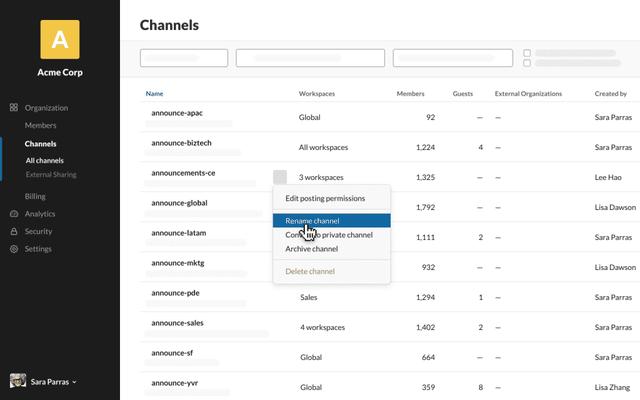The width and height of the screenshot is (640, 400).
Task: Choose Archive channel in the menu
Action: click(x=311, y=249)
